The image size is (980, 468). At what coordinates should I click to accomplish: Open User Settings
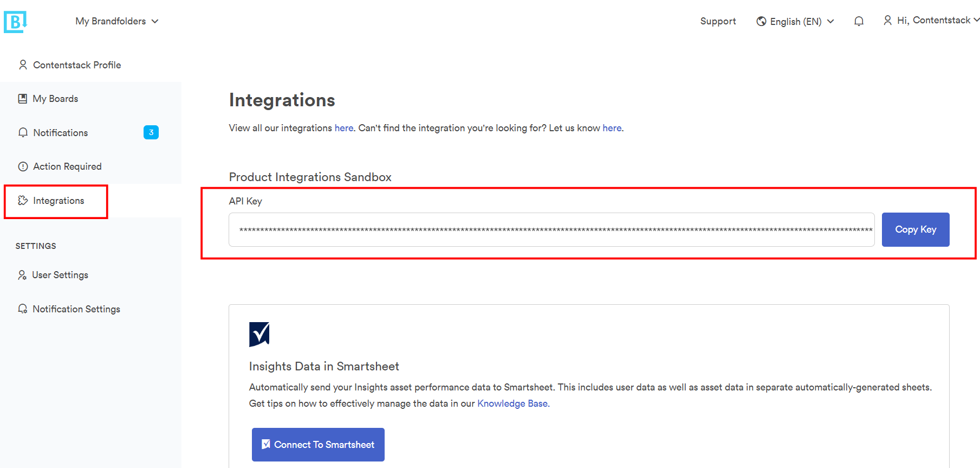60,275
